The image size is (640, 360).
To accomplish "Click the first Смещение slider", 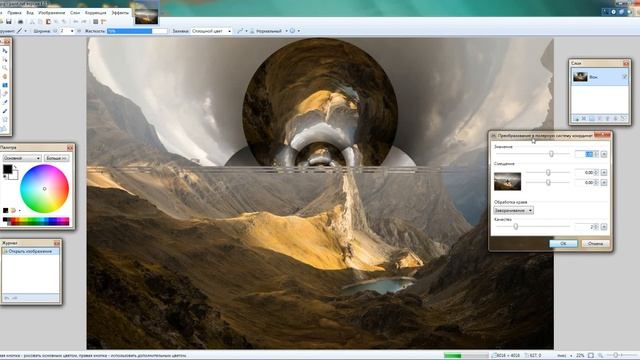I will (548, 173).
